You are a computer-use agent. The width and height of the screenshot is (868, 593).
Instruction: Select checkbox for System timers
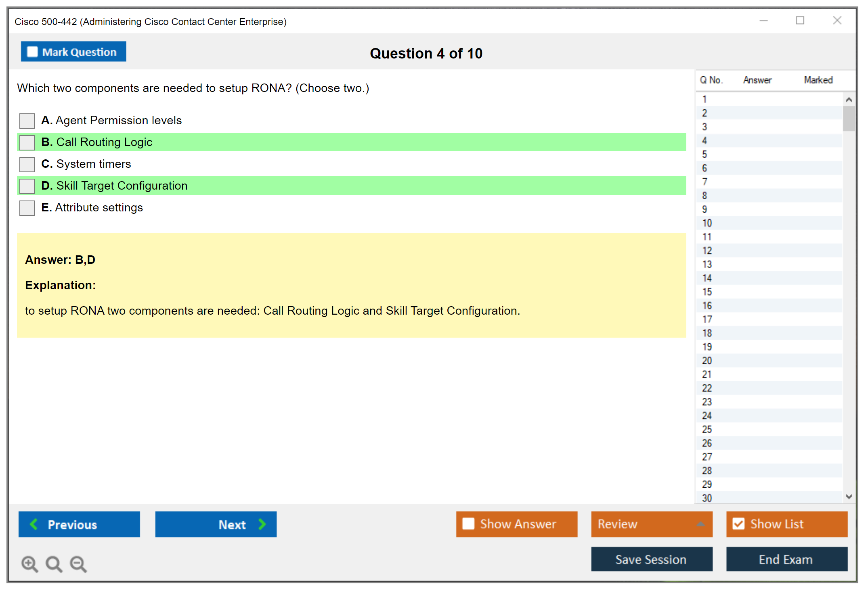27,164
